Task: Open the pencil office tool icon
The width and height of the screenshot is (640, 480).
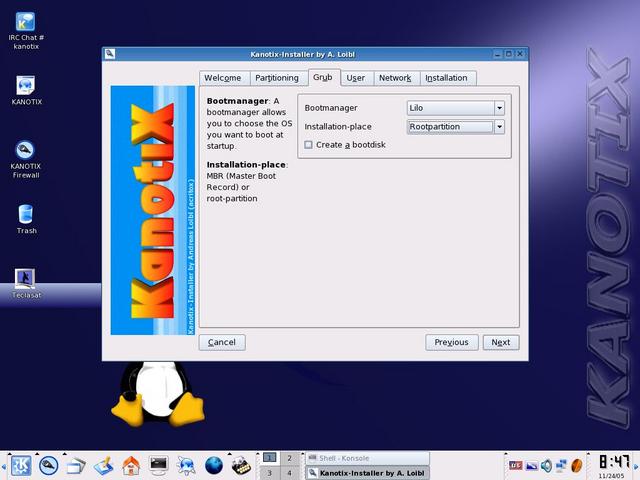Action: click(103, 465)
